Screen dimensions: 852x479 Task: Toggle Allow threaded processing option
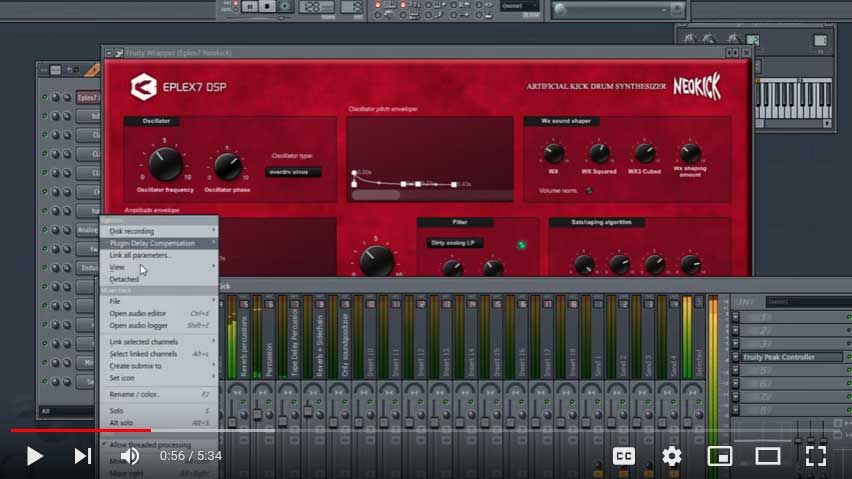tap(159, 445)
